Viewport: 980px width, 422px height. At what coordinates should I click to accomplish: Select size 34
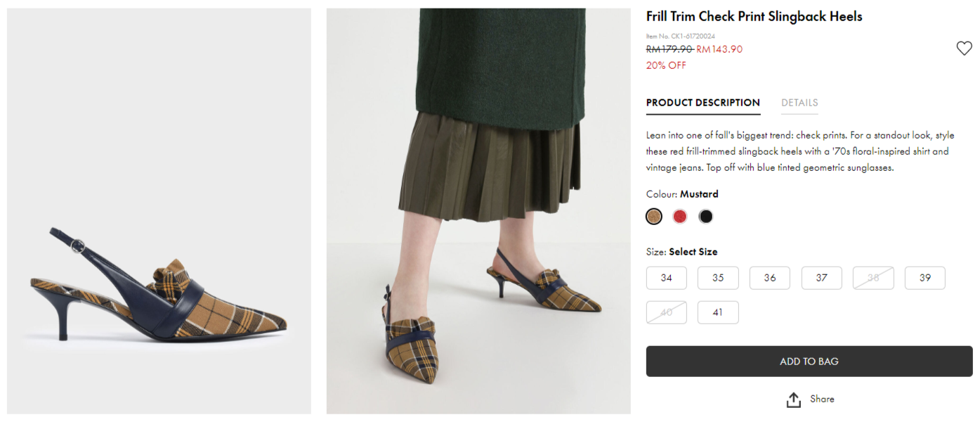(666, 278)
